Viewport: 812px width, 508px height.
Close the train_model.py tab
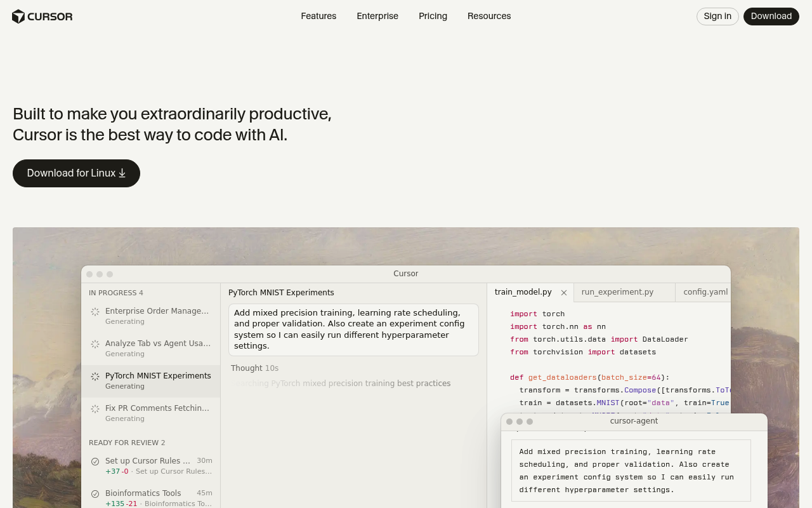tap(563, 293)
